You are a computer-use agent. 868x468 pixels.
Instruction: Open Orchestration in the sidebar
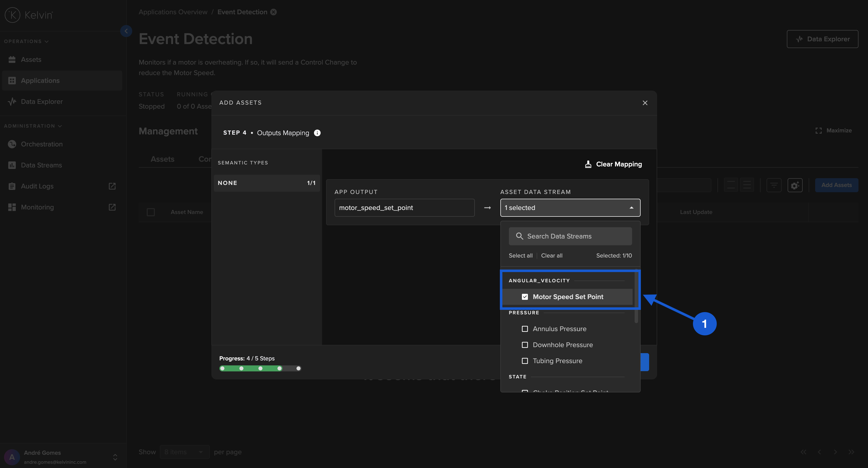41,144
